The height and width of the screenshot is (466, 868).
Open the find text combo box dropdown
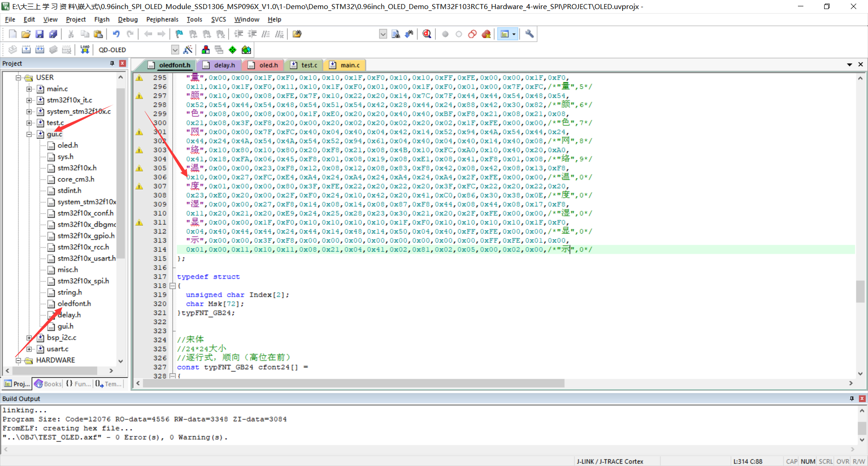coord(383,34)
